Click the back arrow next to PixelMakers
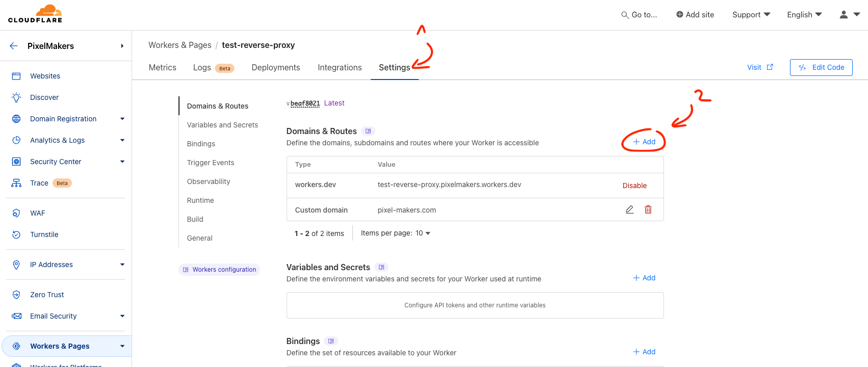 [x=14, y=46]
